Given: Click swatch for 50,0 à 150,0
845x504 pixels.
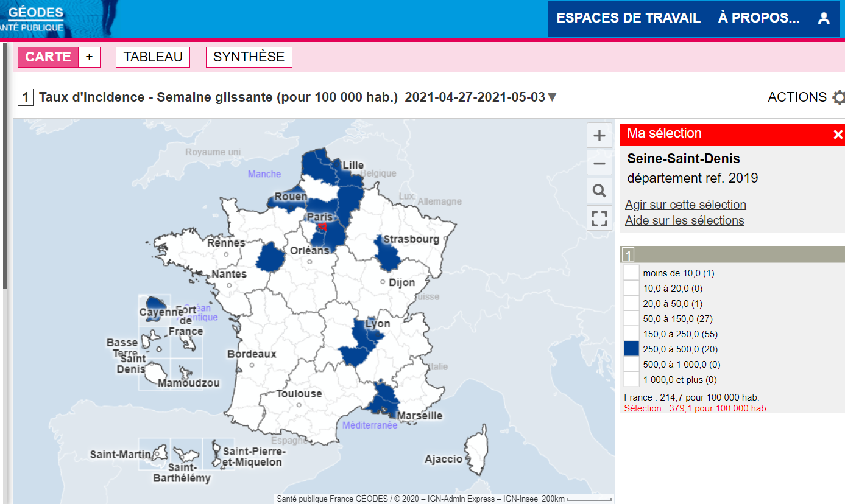Looking at the screenshot, I should 632,318.
